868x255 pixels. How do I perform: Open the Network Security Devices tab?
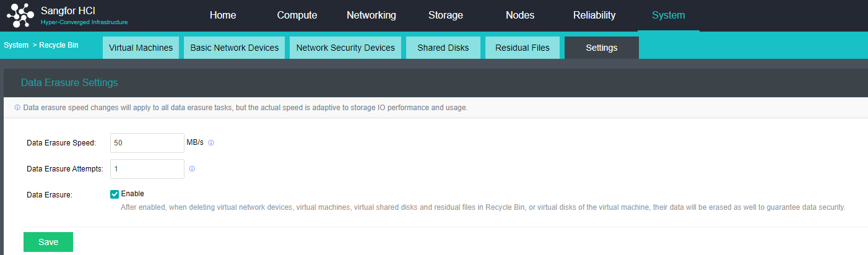pyautogui.click(x=345, y=48)
